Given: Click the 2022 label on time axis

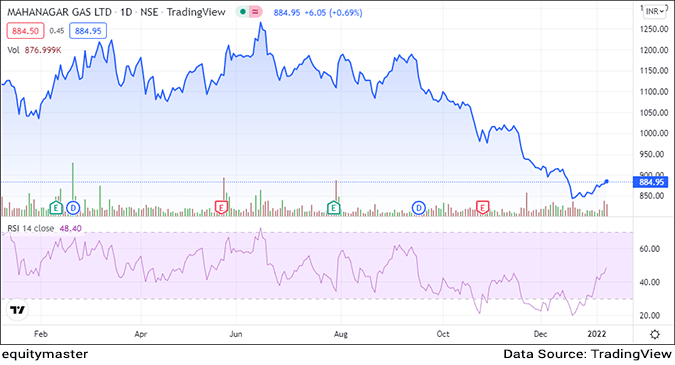Looking at the screenshot, I should (597, 334).
